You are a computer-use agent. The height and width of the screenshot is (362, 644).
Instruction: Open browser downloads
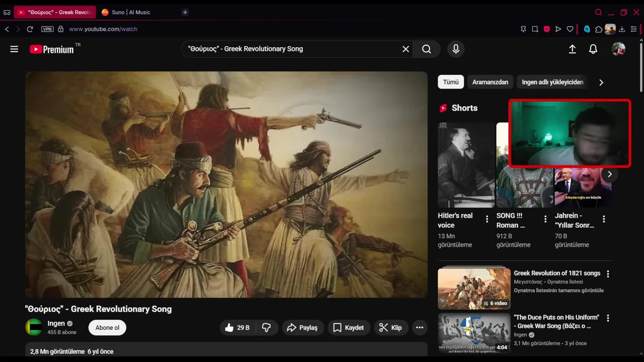(x=622, y=29)
